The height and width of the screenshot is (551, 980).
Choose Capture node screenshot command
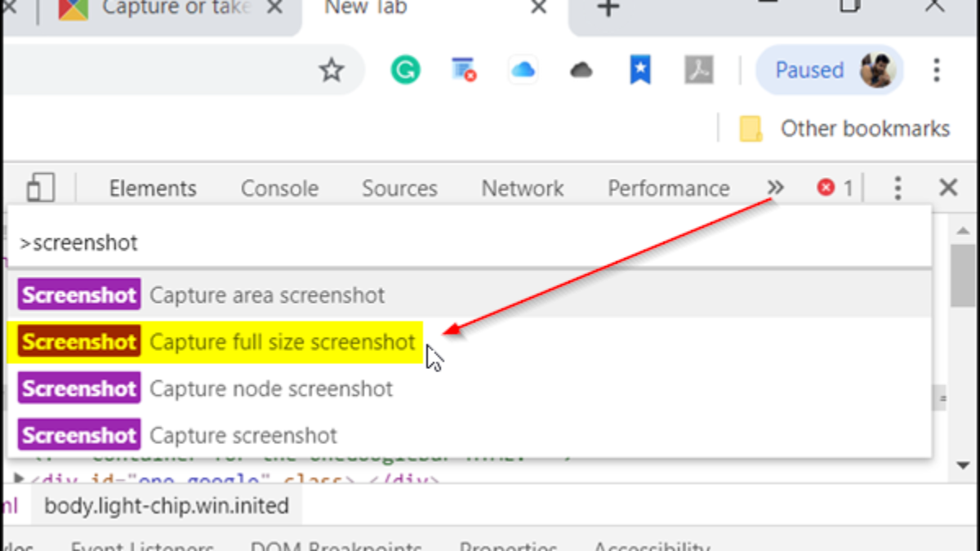271,389
